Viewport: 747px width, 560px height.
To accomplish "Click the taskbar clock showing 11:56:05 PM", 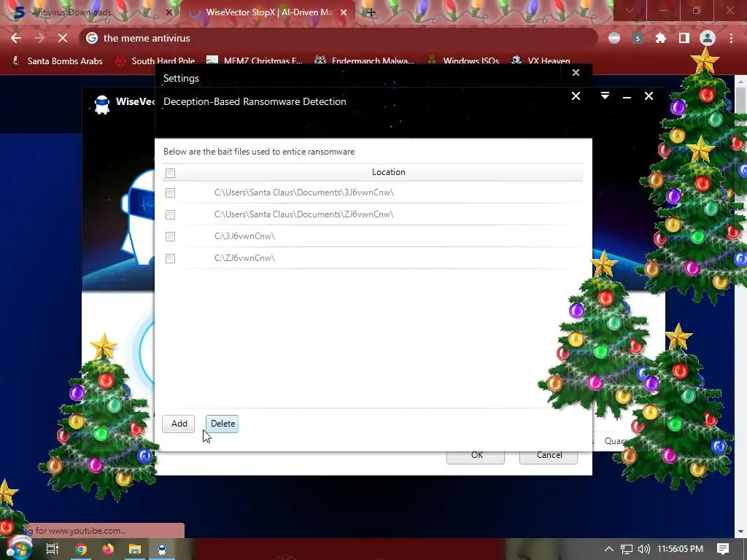I will point(680,549).
